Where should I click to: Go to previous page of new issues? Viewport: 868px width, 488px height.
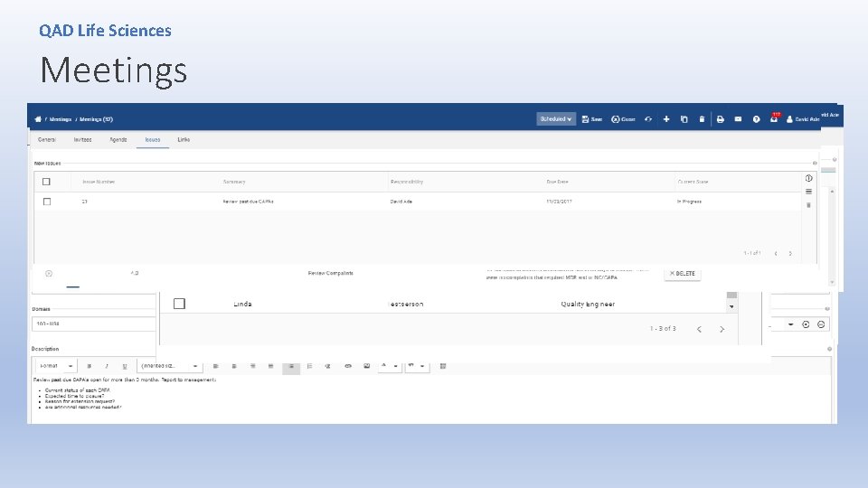(776, 253)
